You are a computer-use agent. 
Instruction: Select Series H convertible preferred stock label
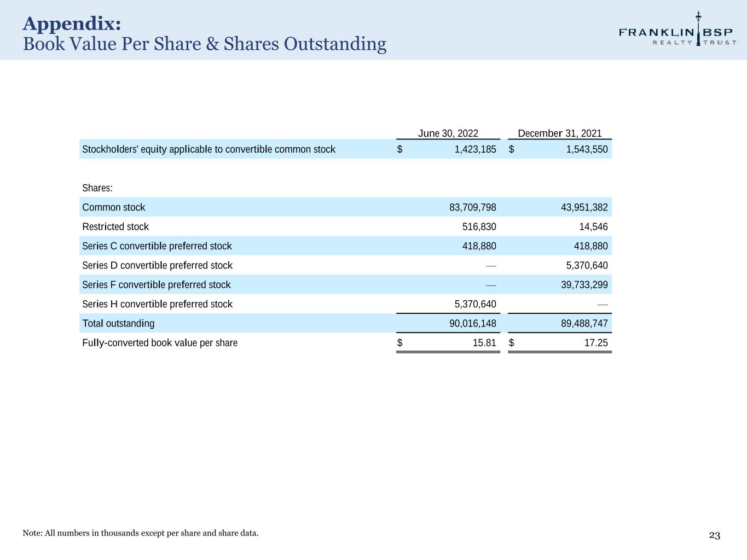pyautogui.click(x=157, y=304)
